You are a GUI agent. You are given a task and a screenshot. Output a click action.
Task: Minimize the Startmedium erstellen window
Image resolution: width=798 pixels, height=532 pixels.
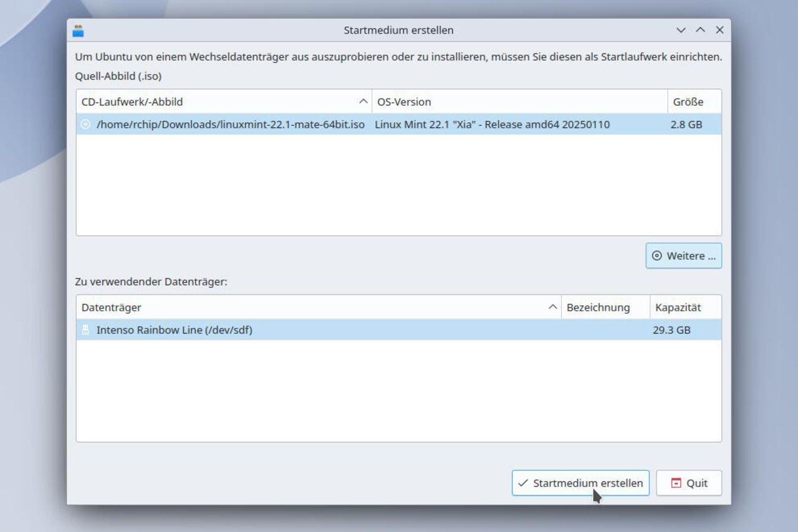coord(681,30)
